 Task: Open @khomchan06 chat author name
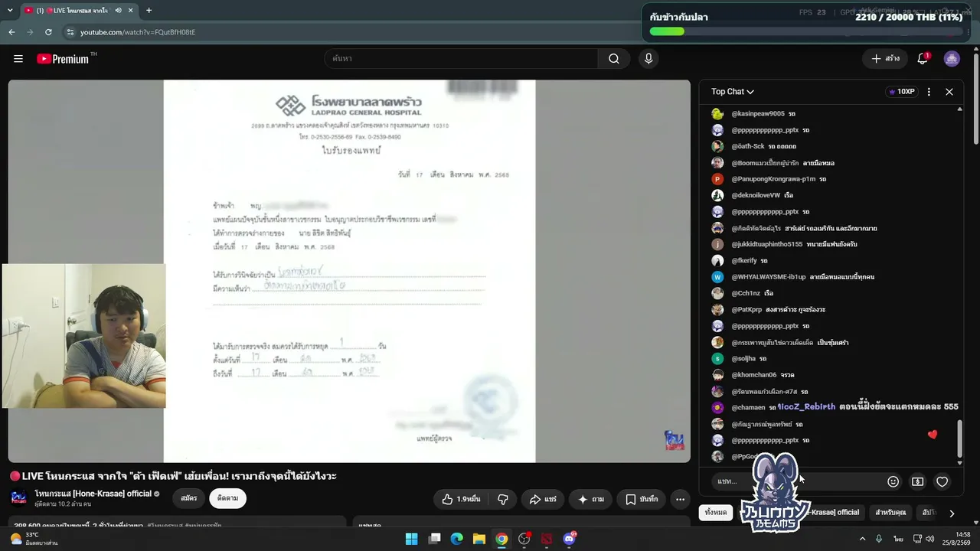pyautogui.click(x=754, y=375)
